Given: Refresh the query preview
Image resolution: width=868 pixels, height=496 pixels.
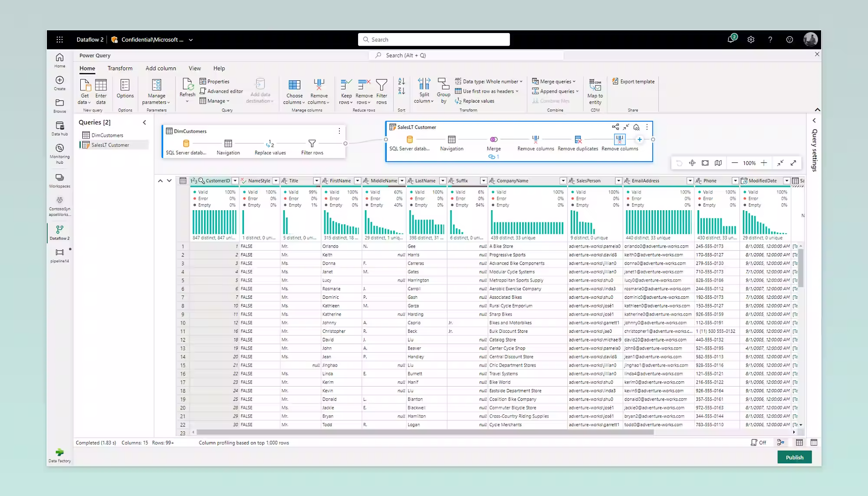Looking at the screenshot, I should [187, 90].
